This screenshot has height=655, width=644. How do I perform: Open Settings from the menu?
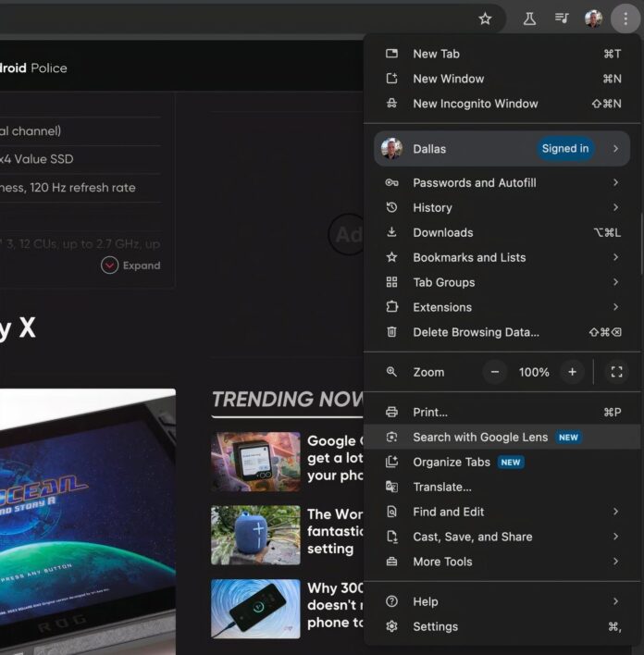coord(502,626)
